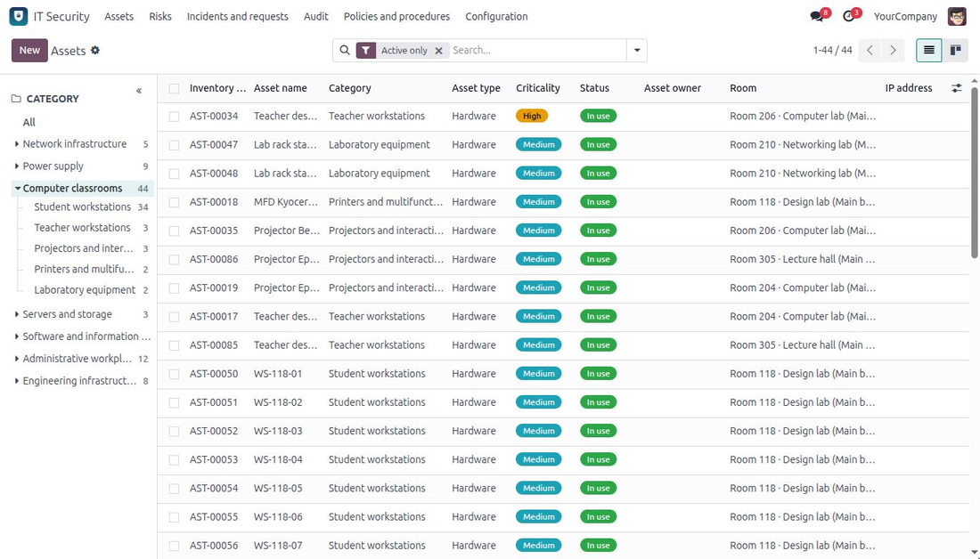Collapse the Computer classrooms category
The image size is (980, 559).
(18, 188)
